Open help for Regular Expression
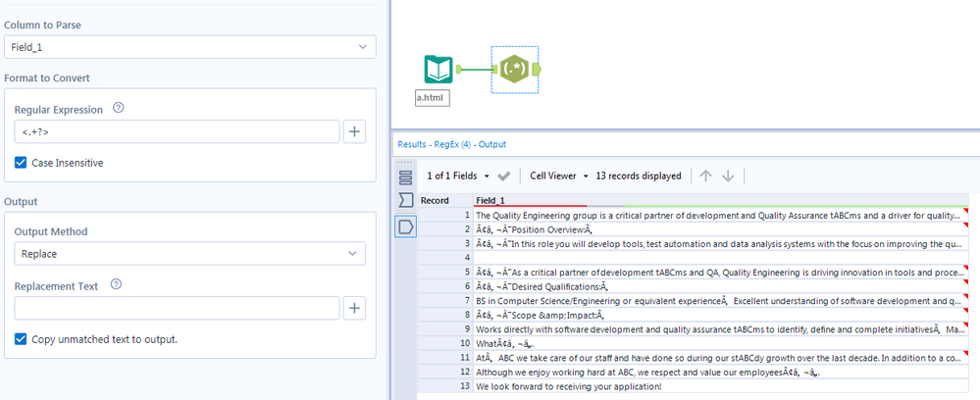The width and height of the screenshot is (980, 400). 118,108
